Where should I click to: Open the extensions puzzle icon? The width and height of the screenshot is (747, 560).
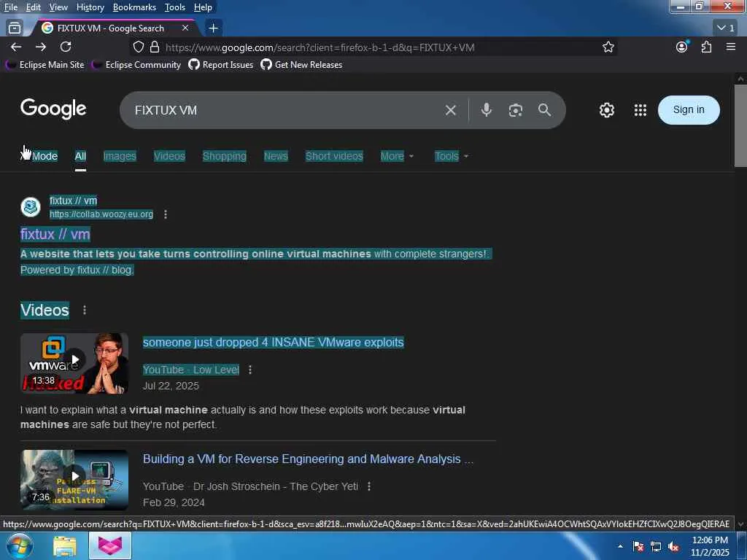pos(706,47)
